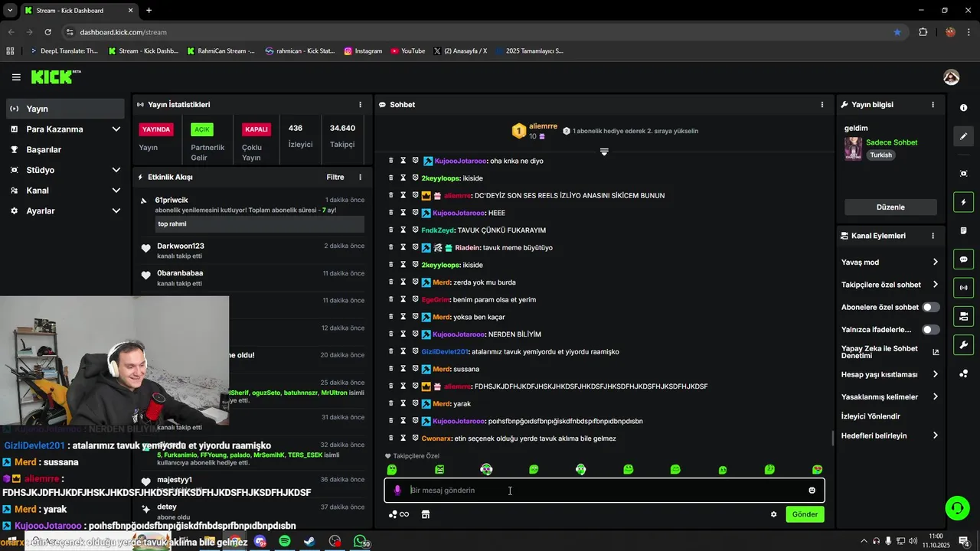Click the Bir mesaj gönderin input field
The height and width of the screenshot is (551, 980).
coord(605,491)
